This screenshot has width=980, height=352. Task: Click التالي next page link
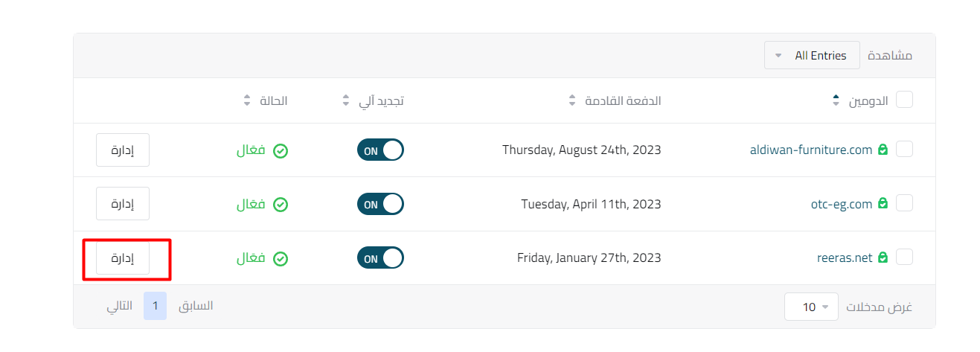point(119,306)
